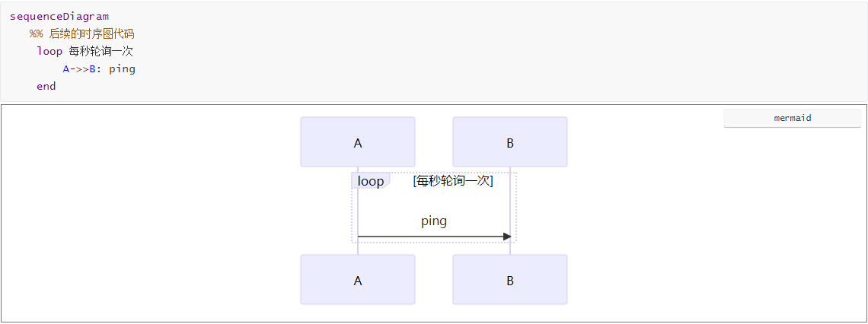
Task: Select the bottom participant B box
Action: [510, 280]
